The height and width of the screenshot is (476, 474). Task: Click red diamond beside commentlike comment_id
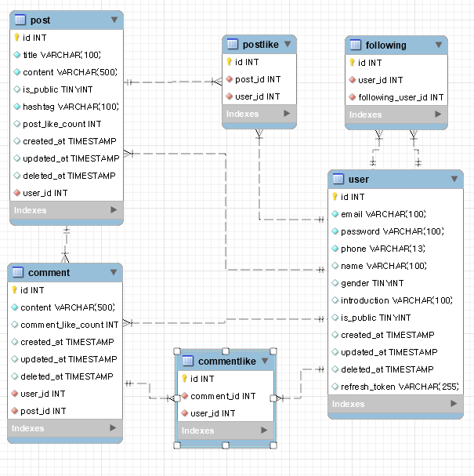click(185, 396)
